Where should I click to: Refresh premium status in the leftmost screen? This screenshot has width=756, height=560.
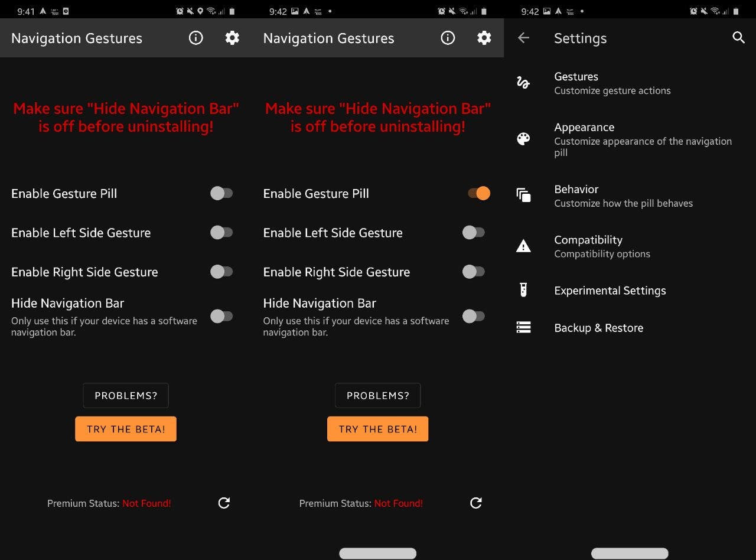tap(224, 503)
